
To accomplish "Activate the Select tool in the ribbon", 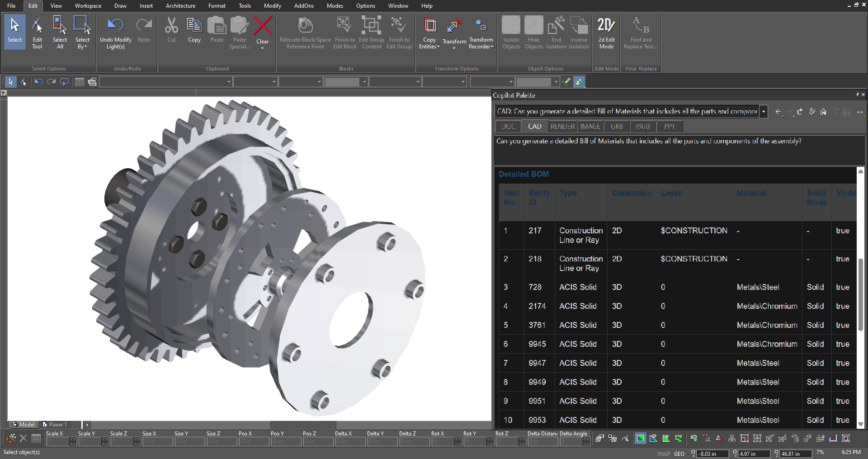I will tap(14, 31).
